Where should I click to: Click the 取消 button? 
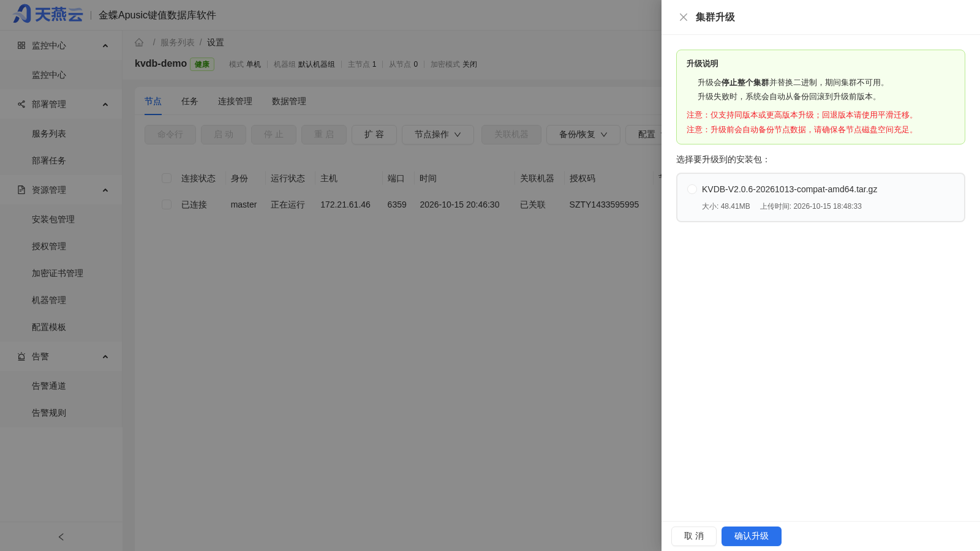694,536
